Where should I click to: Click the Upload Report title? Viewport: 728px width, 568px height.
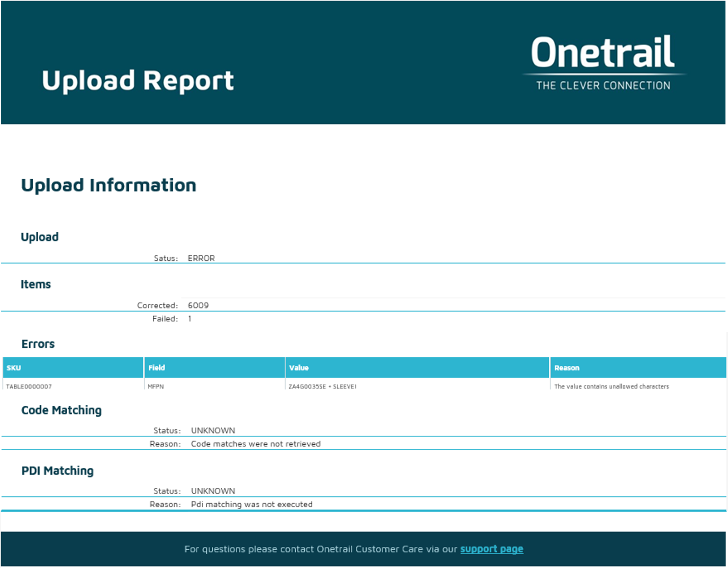point(138,80)
